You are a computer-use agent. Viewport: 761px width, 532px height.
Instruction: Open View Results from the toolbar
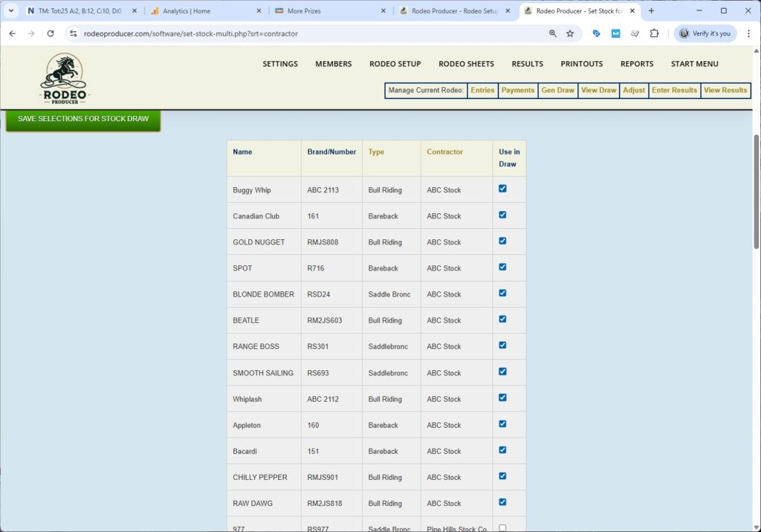[725, 90]
